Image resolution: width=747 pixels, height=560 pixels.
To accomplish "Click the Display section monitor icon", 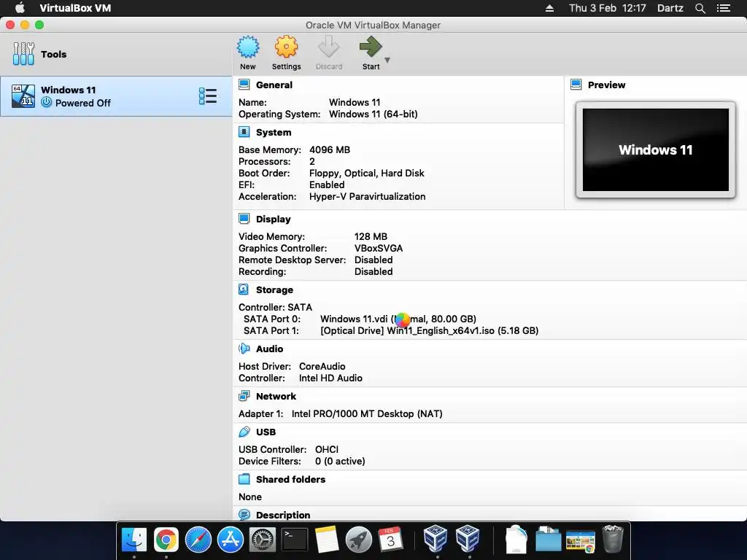I will point(244,219).
